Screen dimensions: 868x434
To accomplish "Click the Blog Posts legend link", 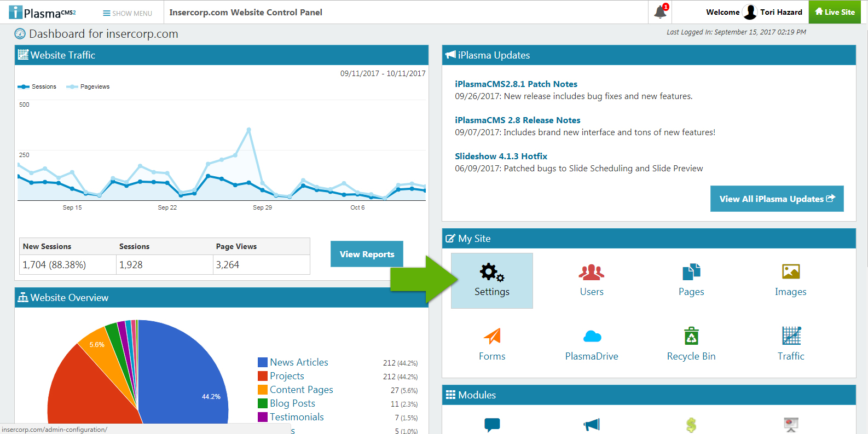I will pos(292,403).
